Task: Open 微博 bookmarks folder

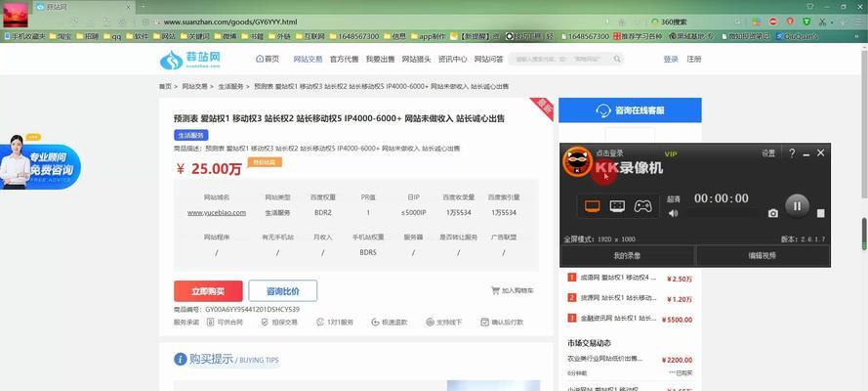Action: [x=226, y=36]
